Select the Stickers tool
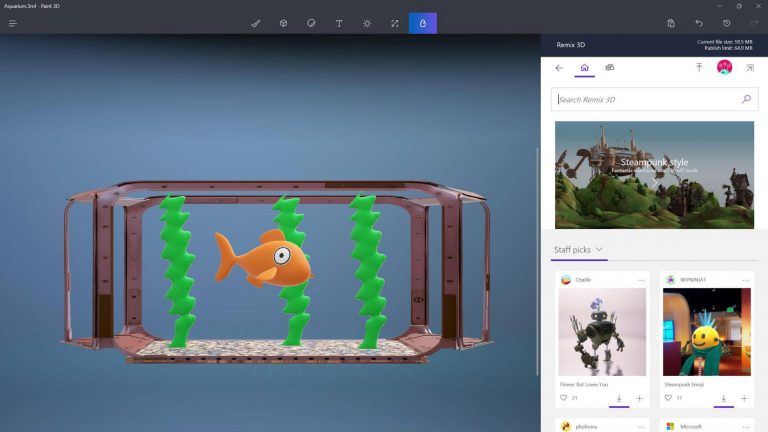This screenshot has width=768, height=432. click(311, 23)
